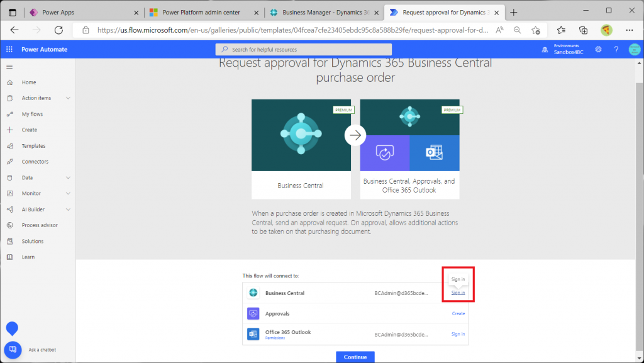The height and width of the screenshot is (363, 644).
Task: Switch to the Power Apps browser tab
Action: 84,13
